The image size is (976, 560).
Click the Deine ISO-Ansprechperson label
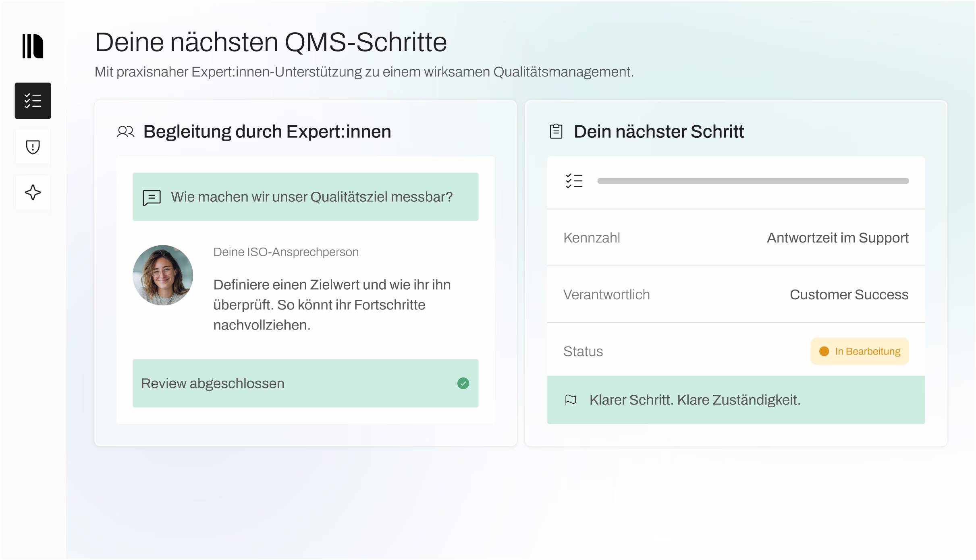(286, 252)
